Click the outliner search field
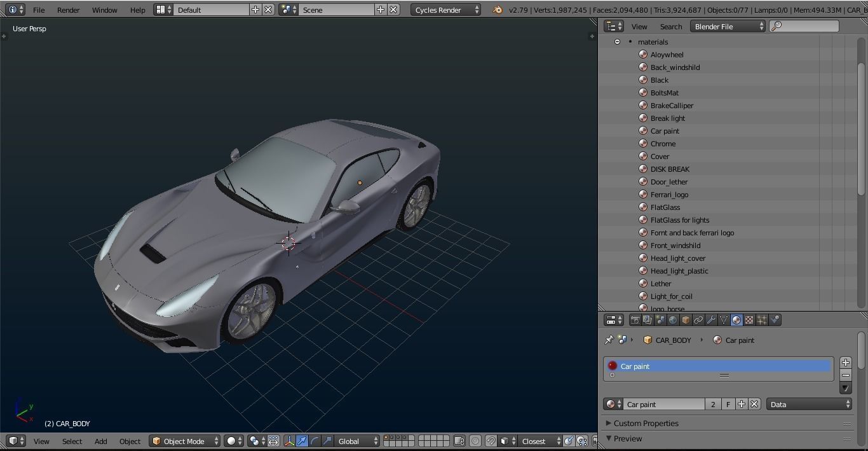This screenshot has height=451, width=868. (x=804, y=26)
